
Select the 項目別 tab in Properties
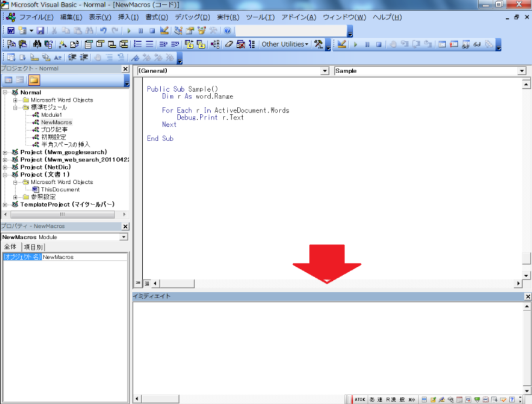click(x=33, y=247)
